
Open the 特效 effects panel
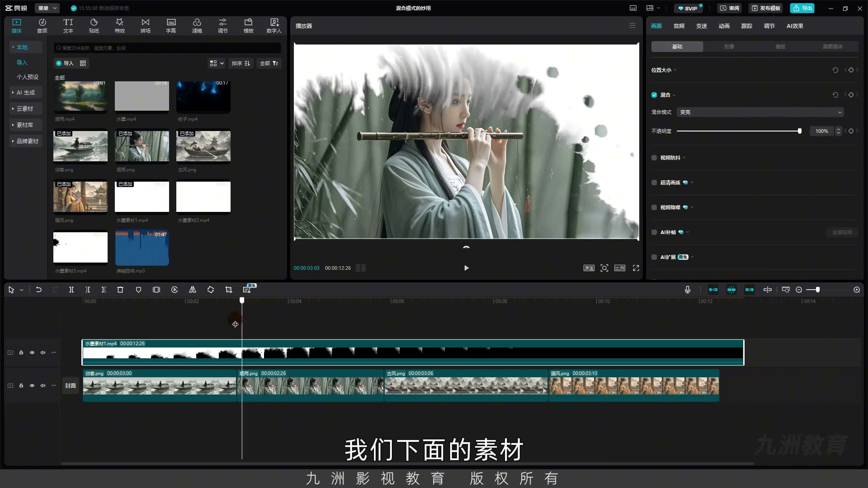pyautogui.click(x=119, y=26)
